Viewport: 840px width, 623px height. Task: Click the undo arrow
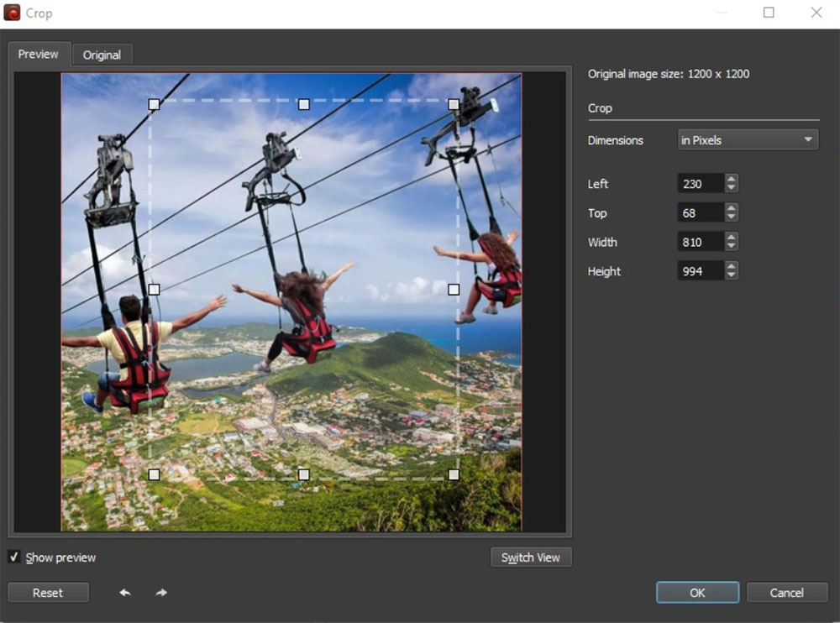(x=123, y=592)
